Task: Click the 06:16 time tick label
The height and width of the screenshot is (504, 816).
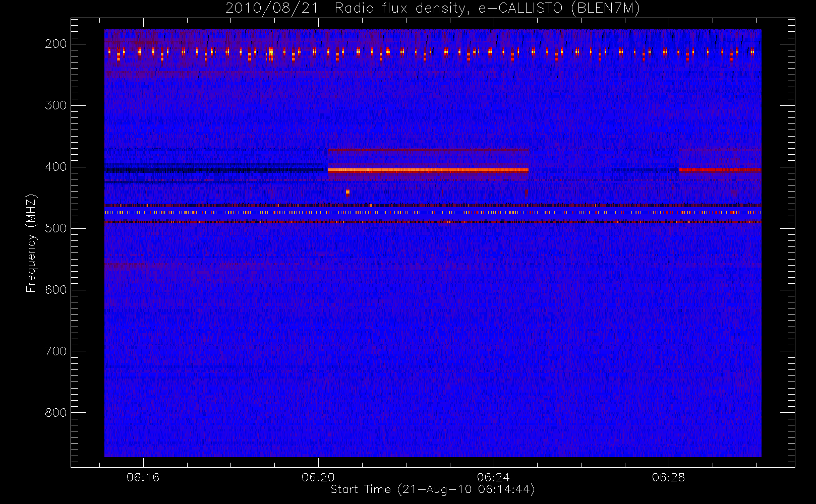Action: tap(143, 477)
